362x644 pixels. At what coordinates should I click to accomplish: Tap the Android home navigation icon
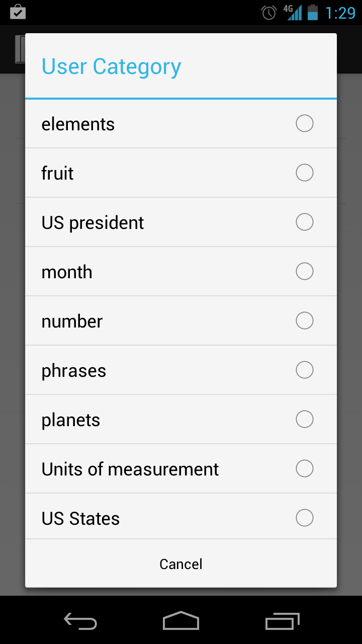[x=181, y=621]
